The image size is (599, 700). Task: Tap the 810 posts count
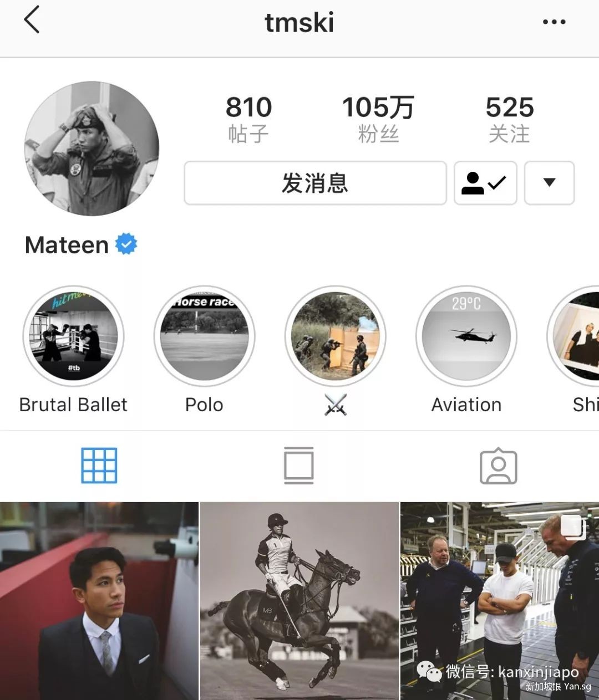click(248, 119)
